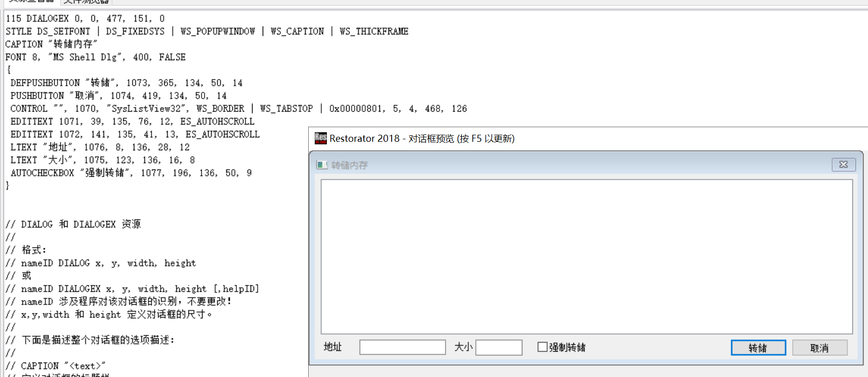Screen dimensions: 868x377
Task: Click the PUSHBUTTON "取消" line
Action: (118, 96)
